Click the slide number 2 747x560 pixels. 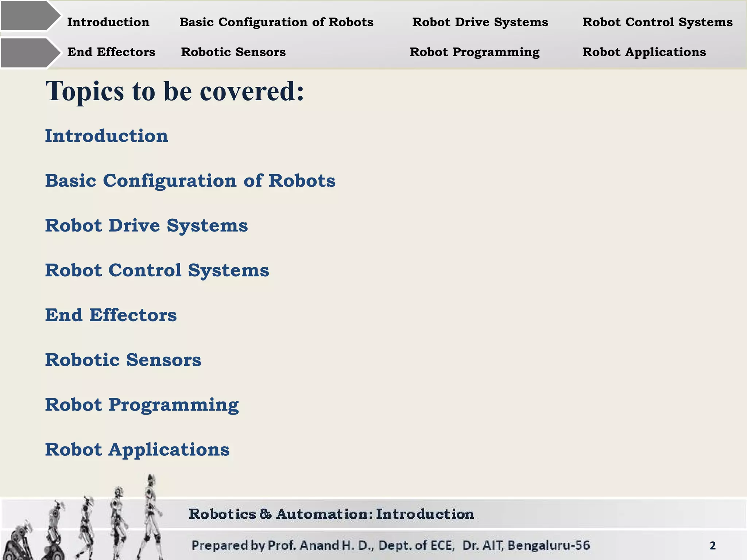713,546
